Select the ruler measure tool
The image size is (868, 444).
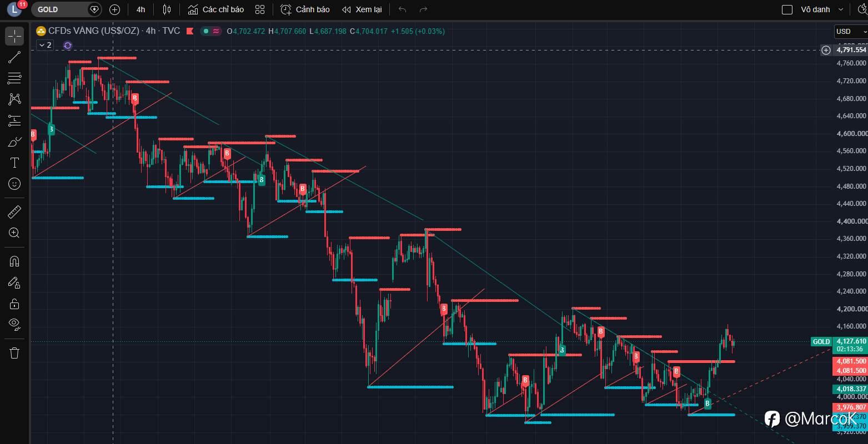(14, 211)
